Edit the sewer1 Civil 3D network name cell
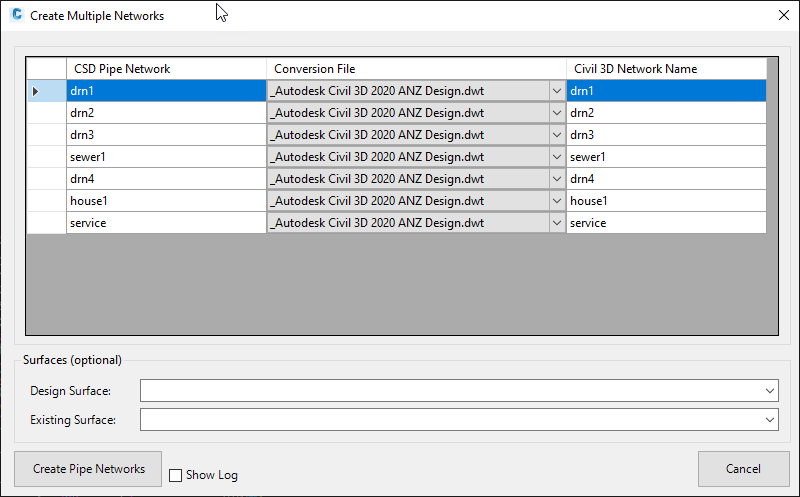This screenshot has width=800, height=497. pyautogui.click(x=666, y=157)
